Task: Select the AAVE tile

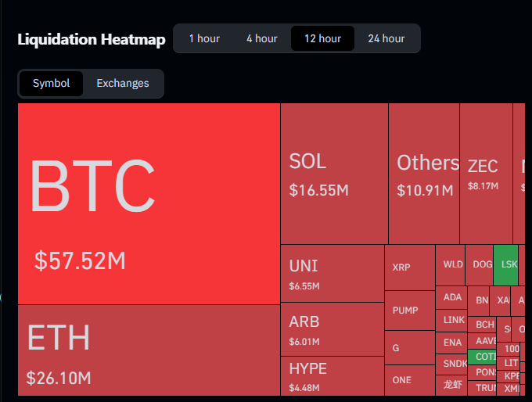Action: tap(482, 341)
